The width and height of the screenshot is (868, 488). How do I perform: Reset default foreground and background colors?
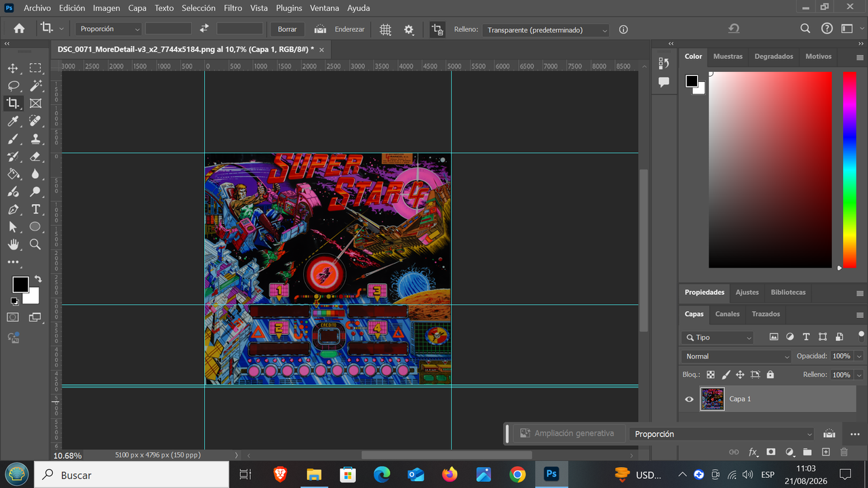click(x=14, y=301)
